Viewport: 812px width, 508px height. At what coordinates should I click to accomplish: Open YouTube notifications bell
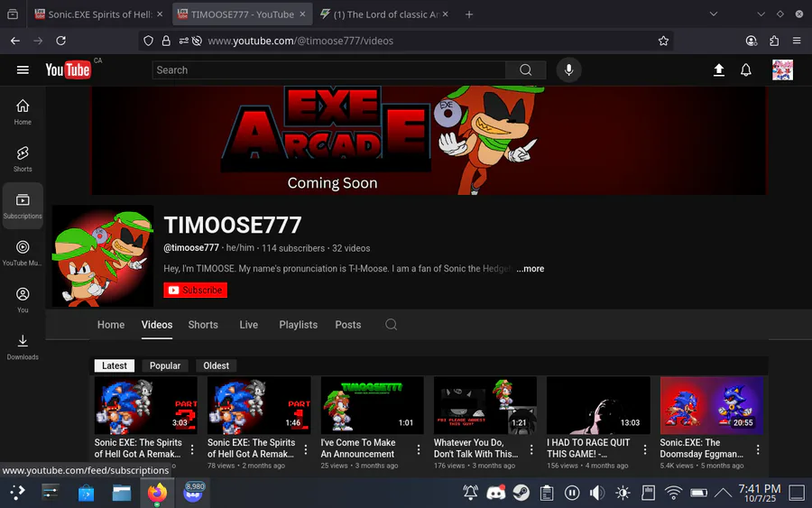(746, 69)
